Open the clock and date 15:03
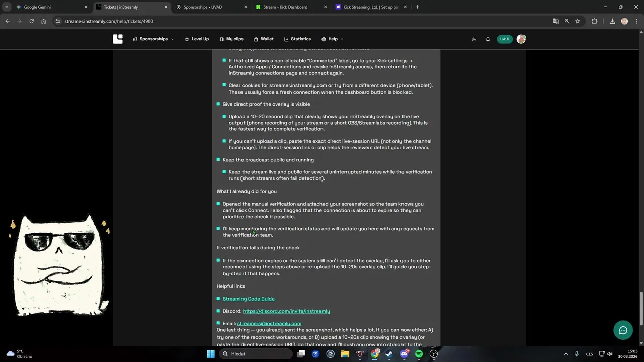This screenshot has width=644, height=362. tap(627, 354)
